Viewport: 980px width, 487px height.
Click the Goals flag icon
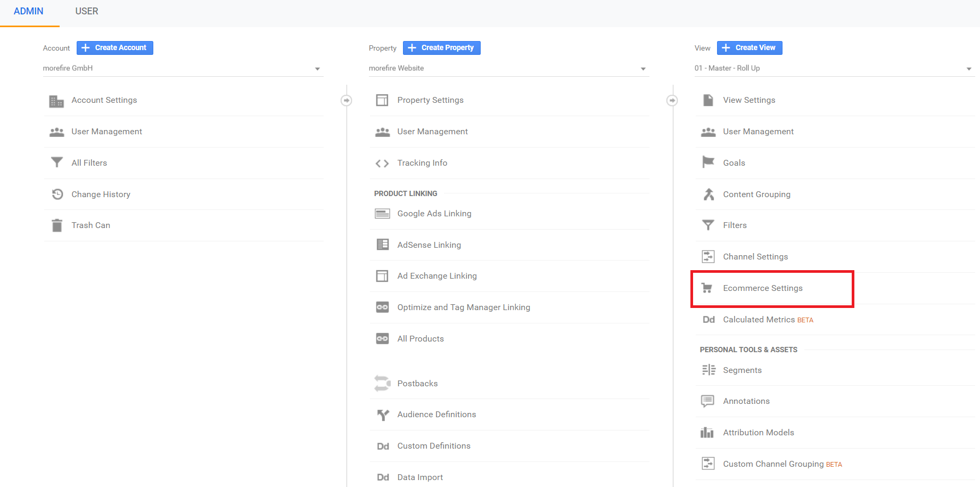708,163
